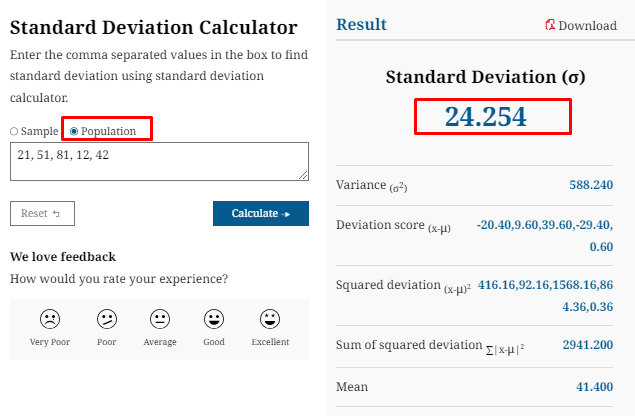Click the Squared deviation label

[403, 286]
